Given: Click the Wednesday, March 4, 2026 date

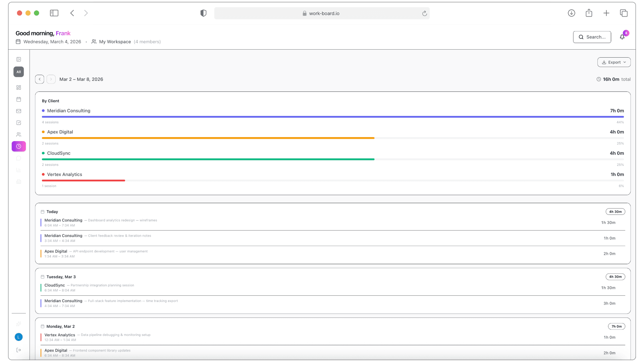Looking at the screenshot, I should point(52,42).
